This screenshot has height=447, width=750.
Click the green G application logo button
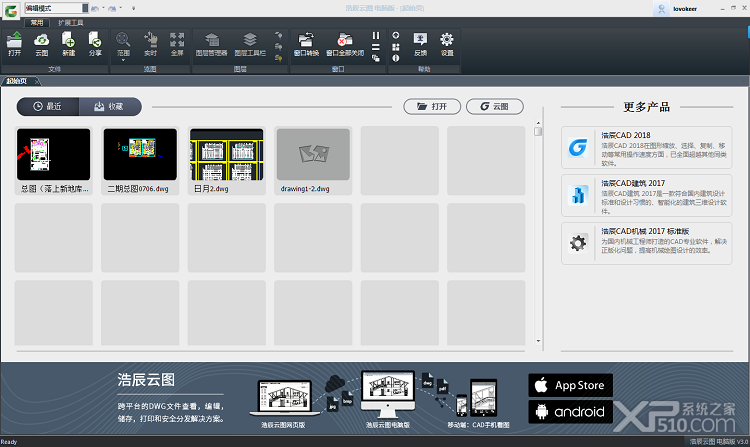[x=11, y=11]
